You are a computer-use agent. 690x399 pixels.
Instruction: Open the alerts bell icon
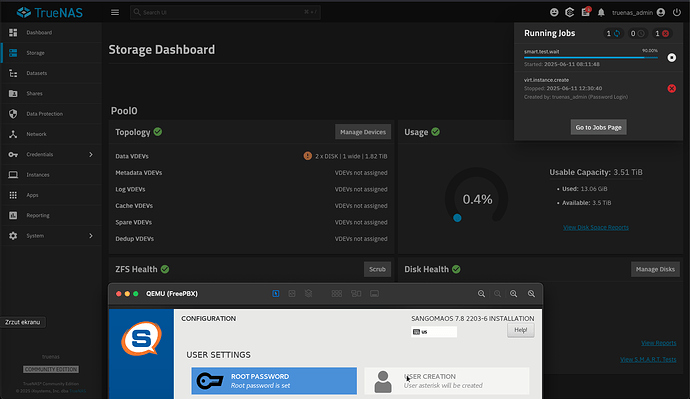coord(601,12)
